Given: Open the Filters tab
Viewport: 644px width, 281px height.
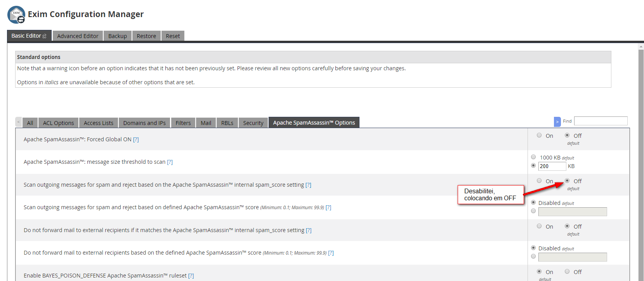Looking at the screenshot, I should 183,123.
